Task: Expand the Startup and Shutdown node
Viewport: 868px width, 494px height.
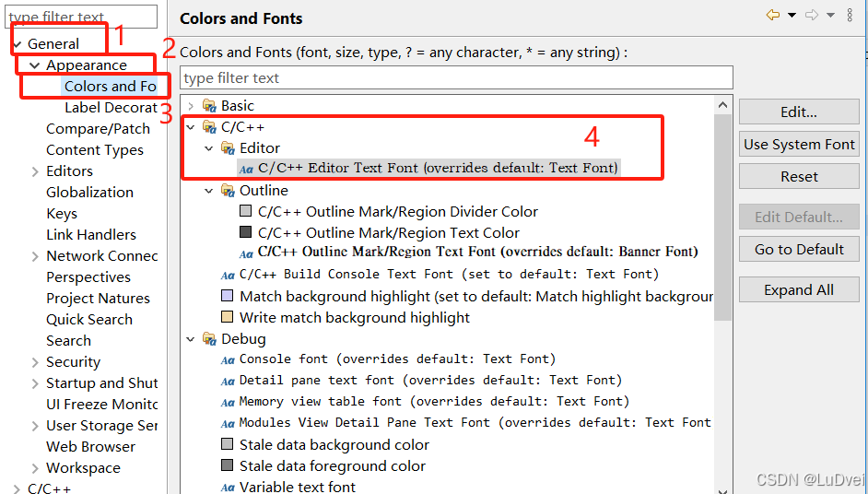Action: point(35,383)
